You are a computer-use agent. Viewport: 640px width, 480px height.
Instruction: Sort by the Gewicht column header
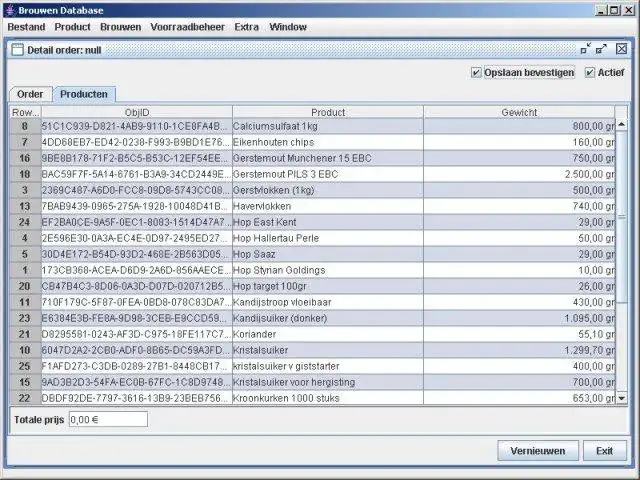pyautogui.click(x=519, y=112)
